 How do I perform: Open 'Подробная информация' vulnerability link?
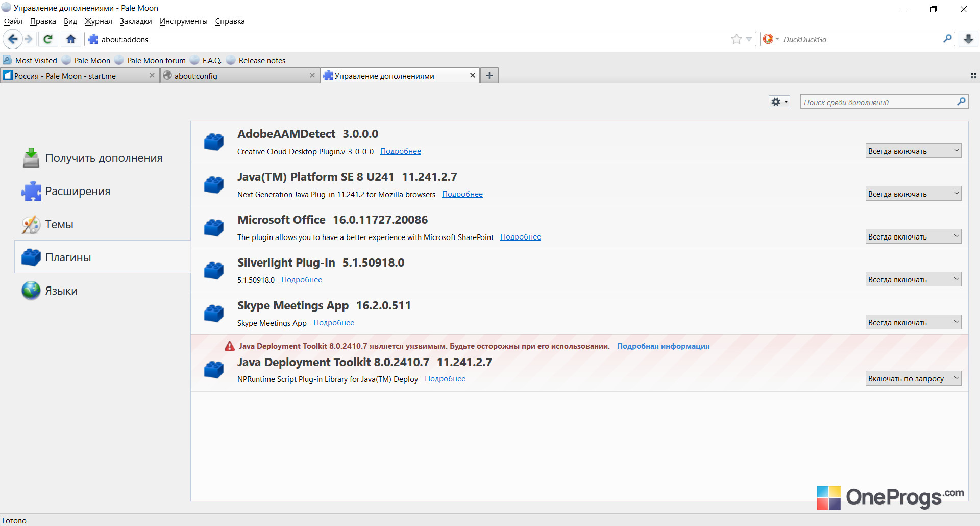663,346
